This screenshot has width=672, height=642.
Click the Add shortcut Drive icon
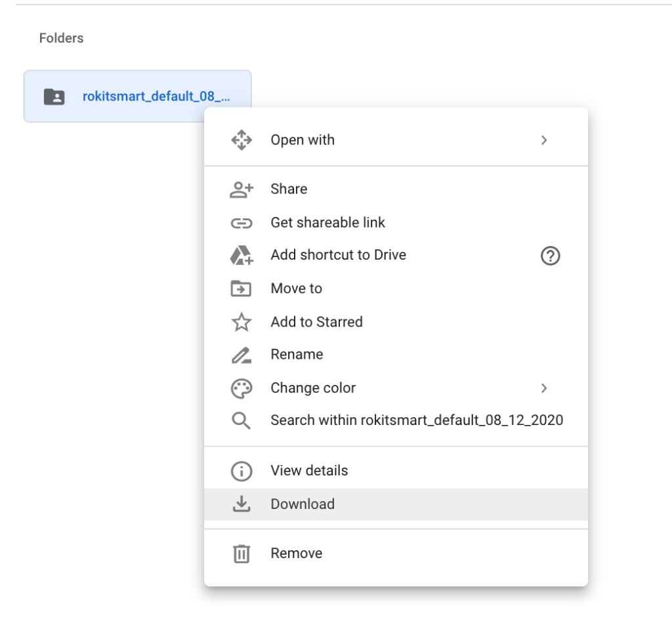[241, 256]
